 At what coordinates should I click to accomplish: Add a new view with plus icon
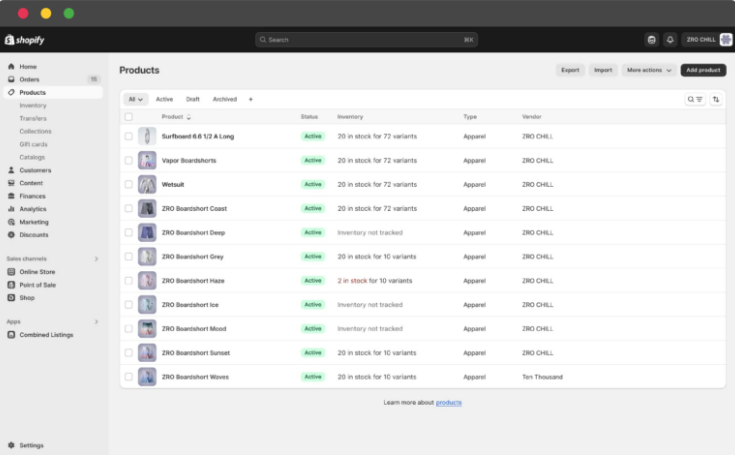(250, 99)
